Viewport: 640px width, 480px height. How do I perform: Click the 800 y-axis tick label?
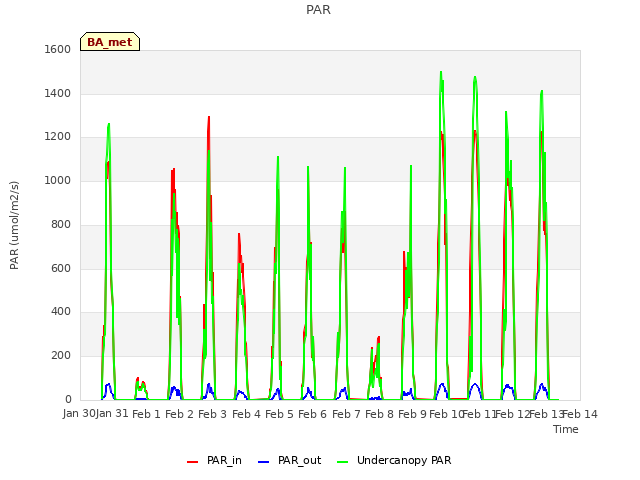[61, 224]
